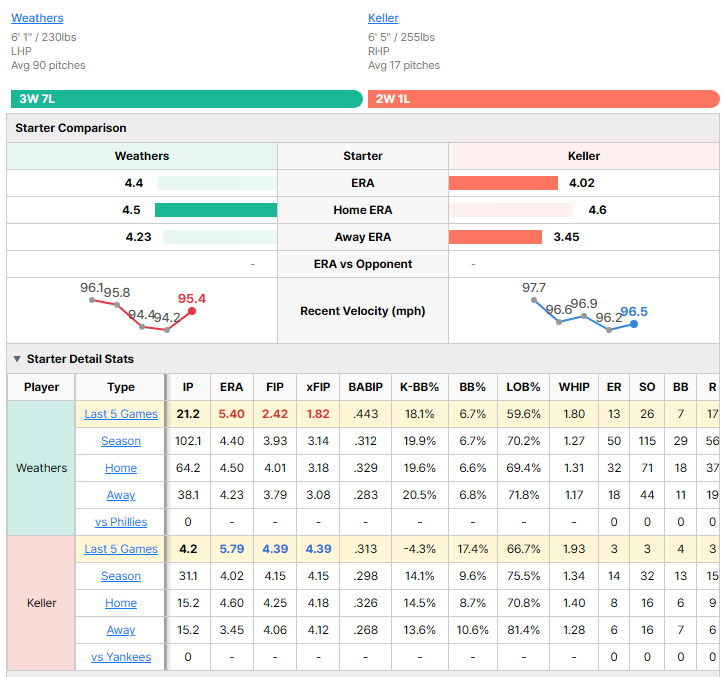Open Weathers' Season stats link

pyautogui.click(x=121, y=441)
